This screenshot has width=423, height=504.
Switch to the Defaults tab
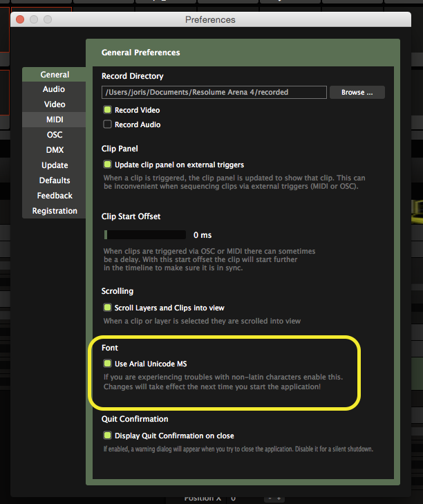coord(55,180)
